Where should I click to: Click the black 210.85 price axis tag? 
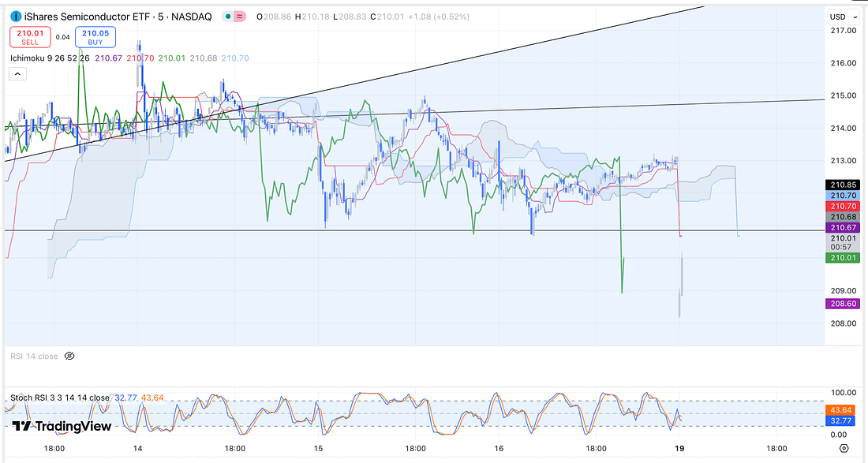point(843,185)
